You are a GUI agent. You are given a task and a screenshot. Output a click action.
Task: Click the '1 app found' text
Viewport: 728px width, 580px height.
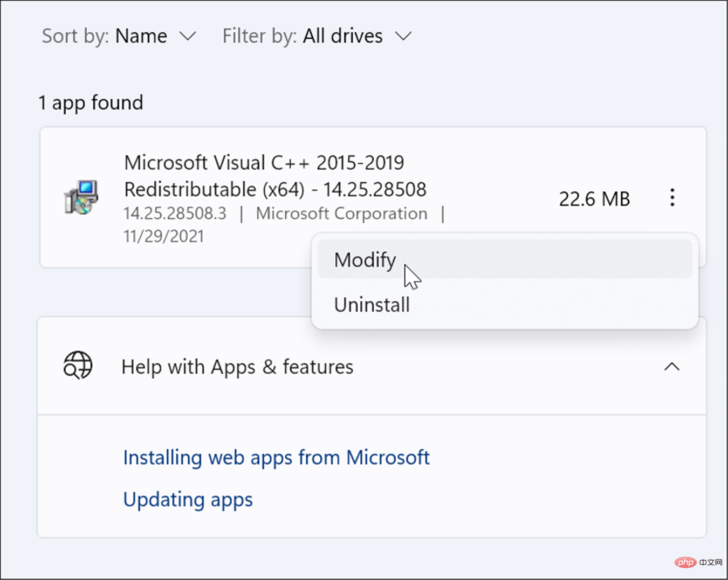pyautogui.click(x=91, y=102)
